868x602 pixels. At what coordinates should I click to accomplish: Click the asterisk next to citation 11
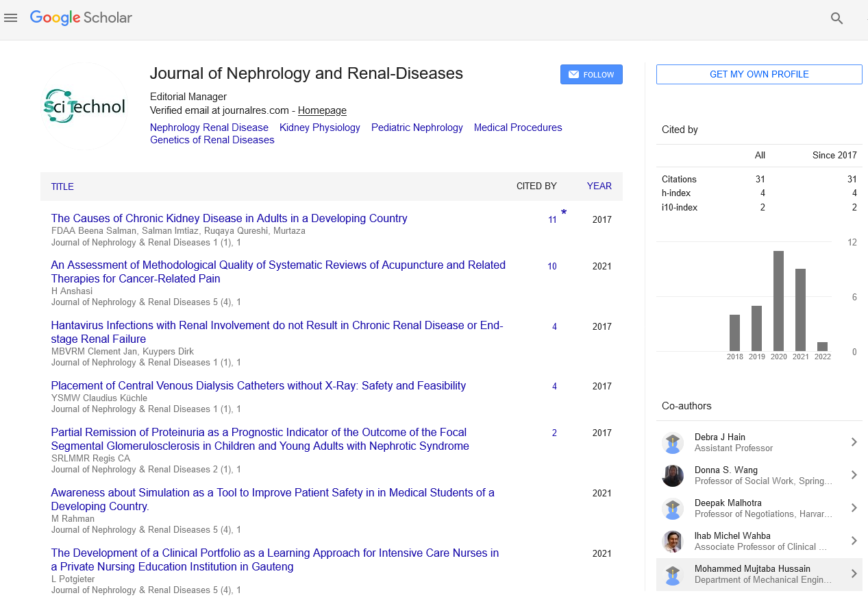[564, 213]
